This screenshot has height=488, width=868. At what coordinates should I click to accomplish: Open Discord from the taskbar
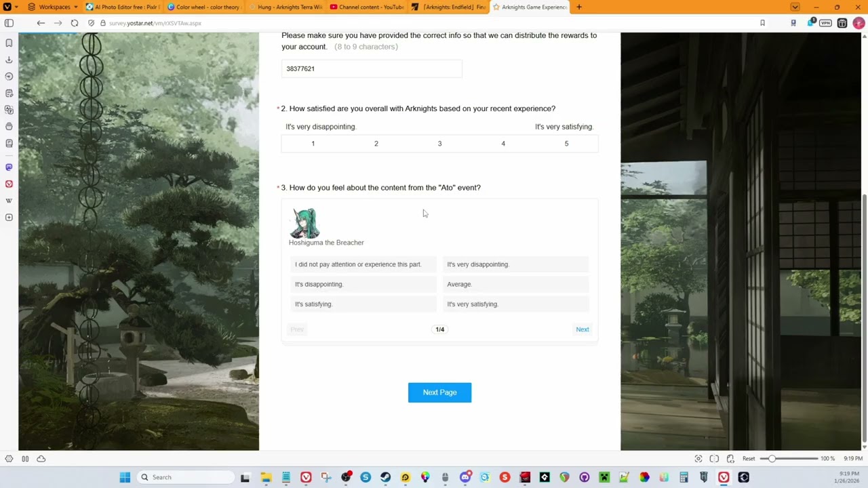click(x=465, y=477)
